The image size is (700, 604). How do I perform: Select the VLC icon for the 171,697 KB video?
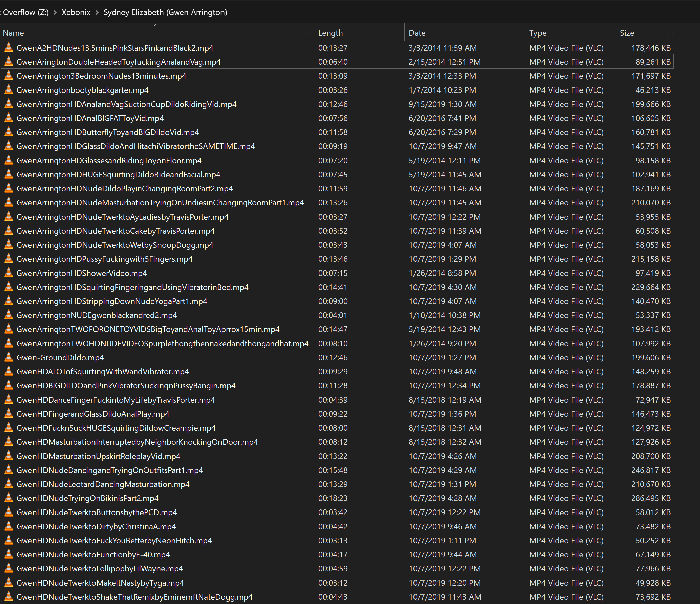[9, 76]
